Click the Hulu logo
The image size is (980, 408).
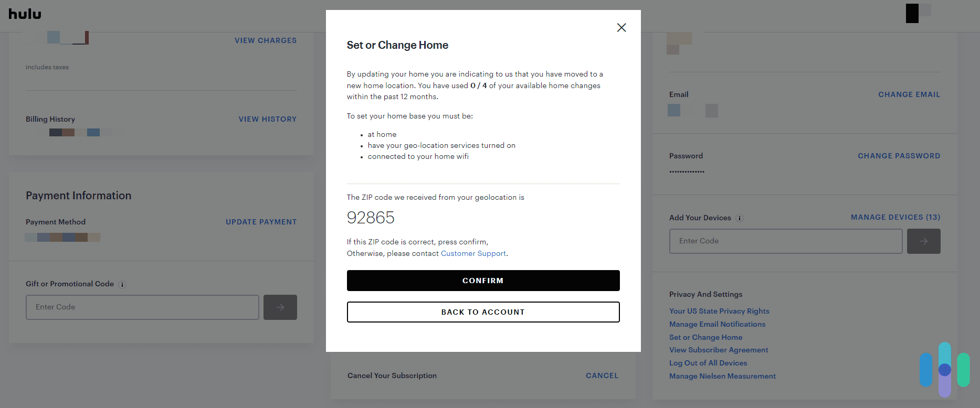point(25,15)
